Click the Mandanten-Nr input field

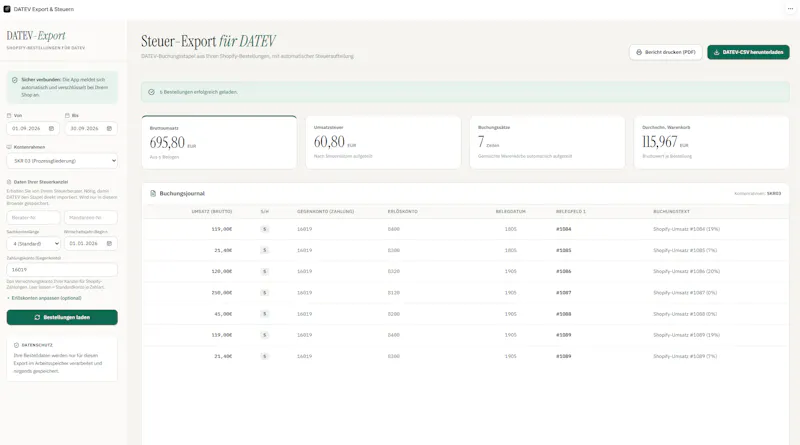tap(91, 217)
